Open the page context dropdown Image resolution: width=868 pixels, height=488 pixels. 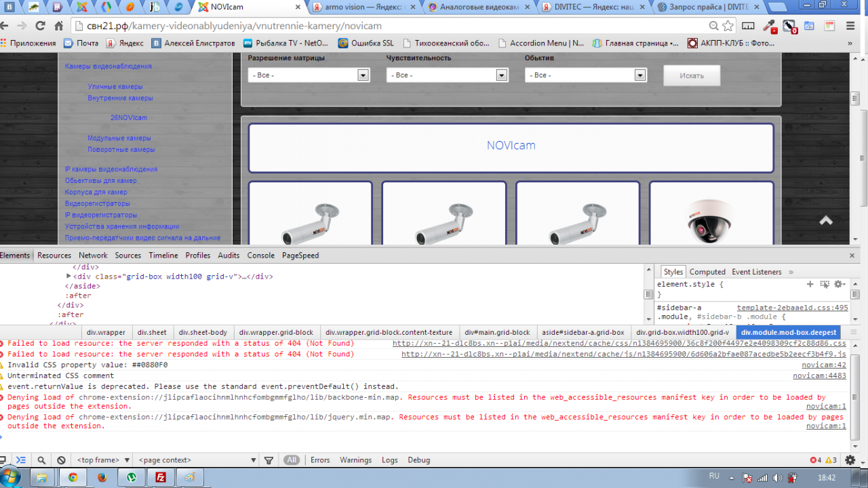[x=197, y=460]
